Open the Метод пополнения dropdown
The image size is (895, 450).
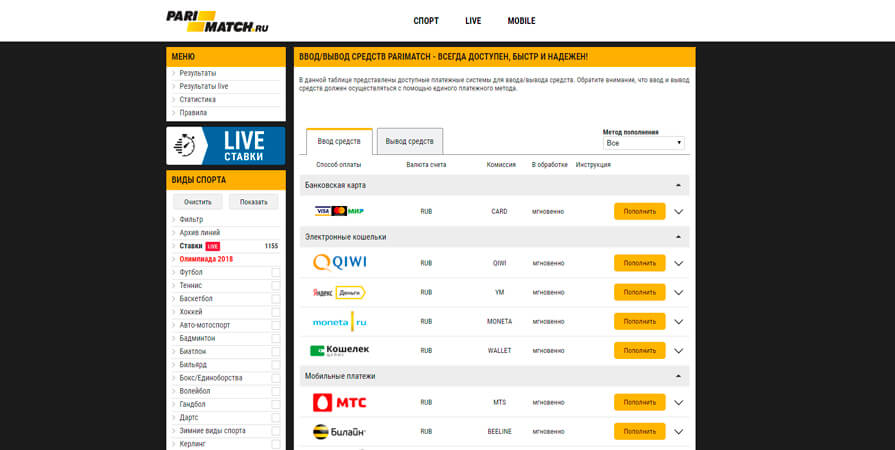(x=644, y=143)
